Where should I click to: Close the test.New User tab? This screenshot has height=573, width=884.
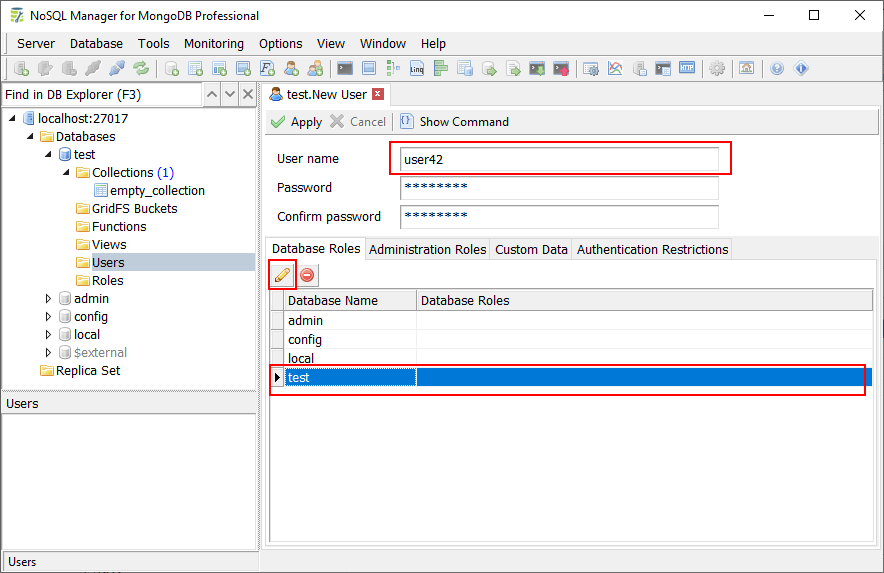coord(377,94)
